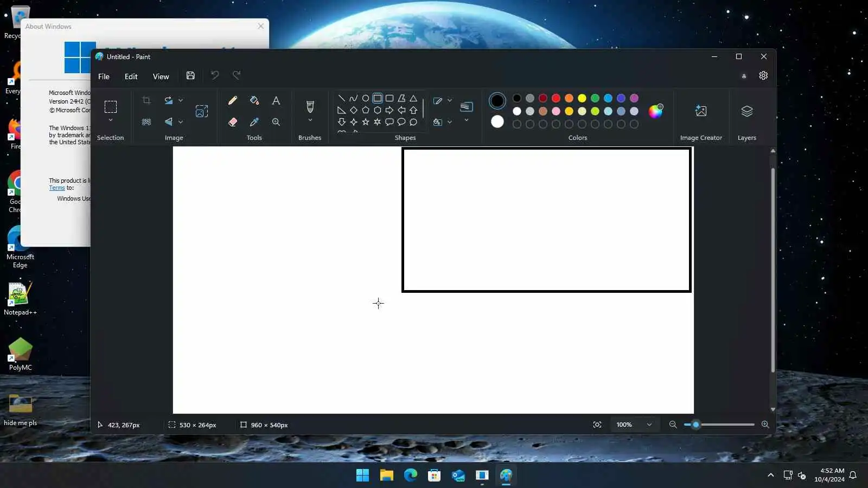
Task: Open File Explorer from the taskbar
Action: pyautogui.click(x=386, y=476)
